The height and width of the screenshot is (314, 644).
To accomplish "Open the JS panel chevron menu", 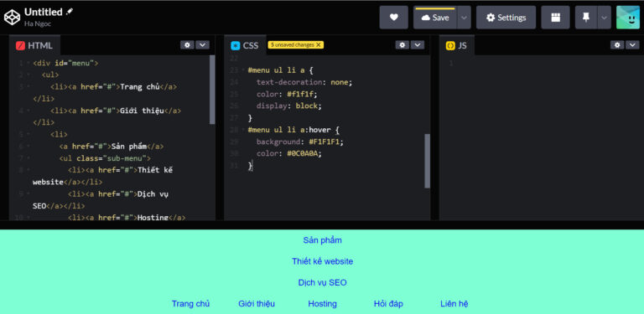I will click(632, 44).
